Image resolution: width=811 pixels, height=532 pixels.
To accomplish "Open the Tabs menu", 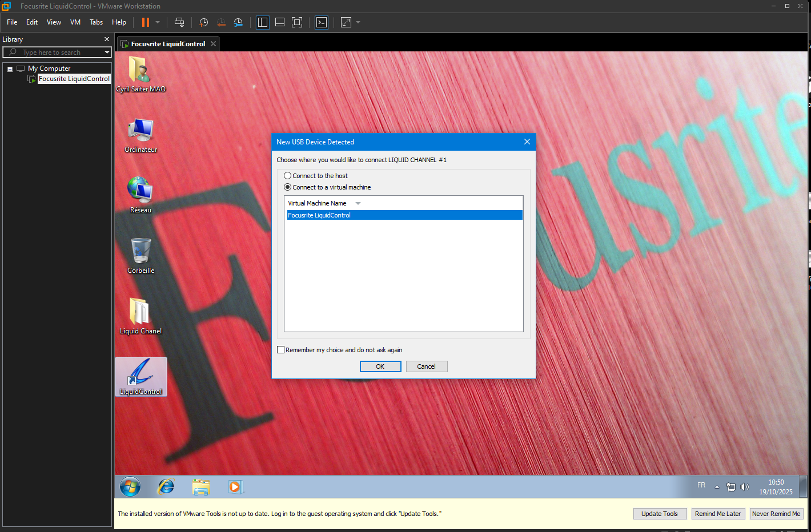I will (x=97, y=22).
